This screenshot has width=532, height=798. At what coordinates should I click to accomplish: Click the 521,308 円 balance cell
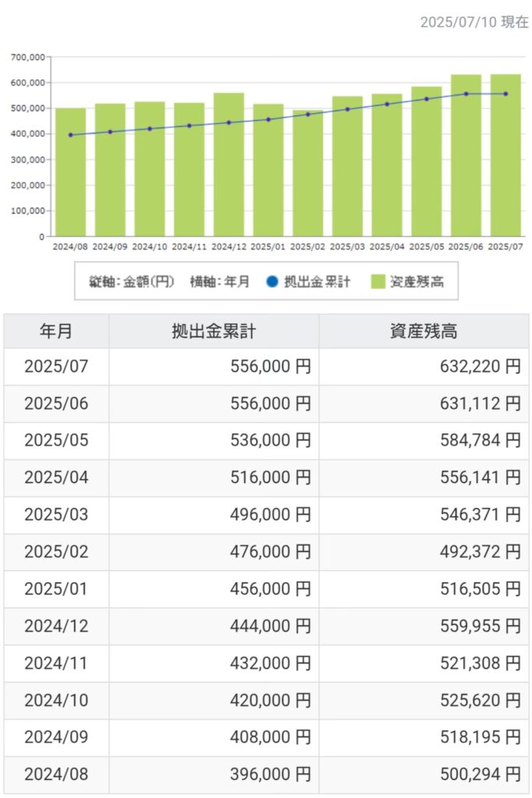[x=424, y=663]
